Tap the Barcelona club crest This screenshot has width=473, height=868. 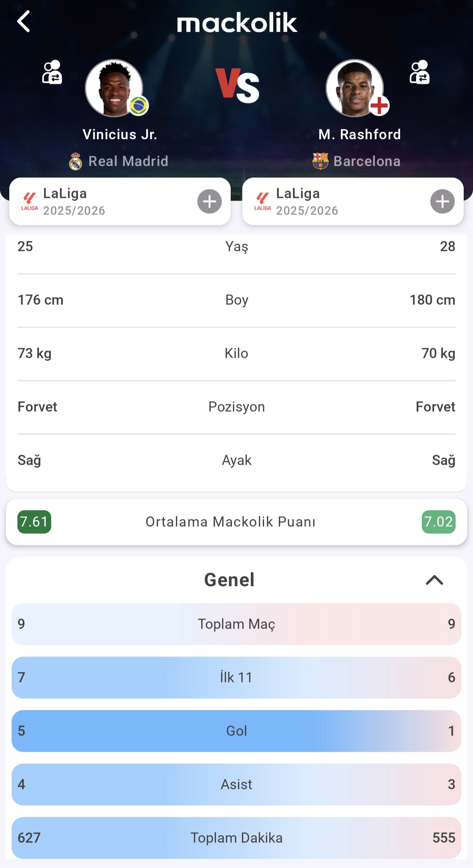(320, 161)
